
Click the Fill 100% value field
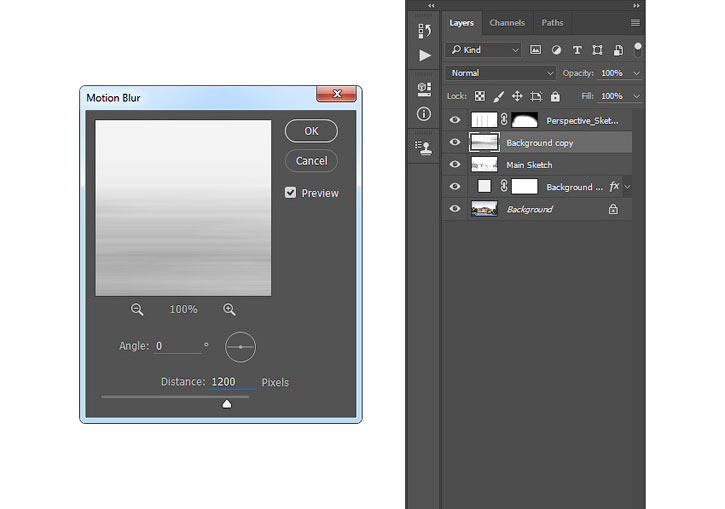pyautogui.click(x=613, y=96)
